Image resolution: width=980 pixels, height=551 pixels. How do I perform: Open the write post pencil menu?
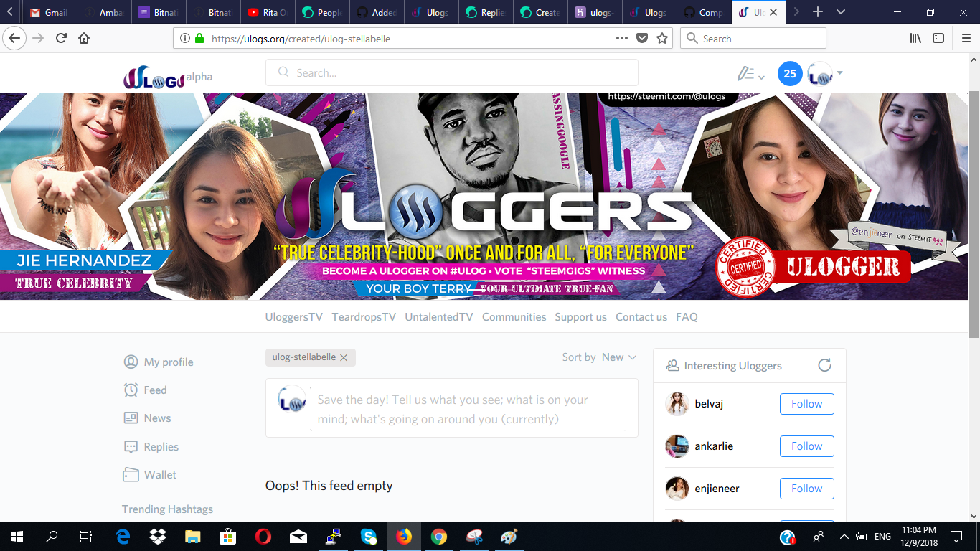[750, 73]
